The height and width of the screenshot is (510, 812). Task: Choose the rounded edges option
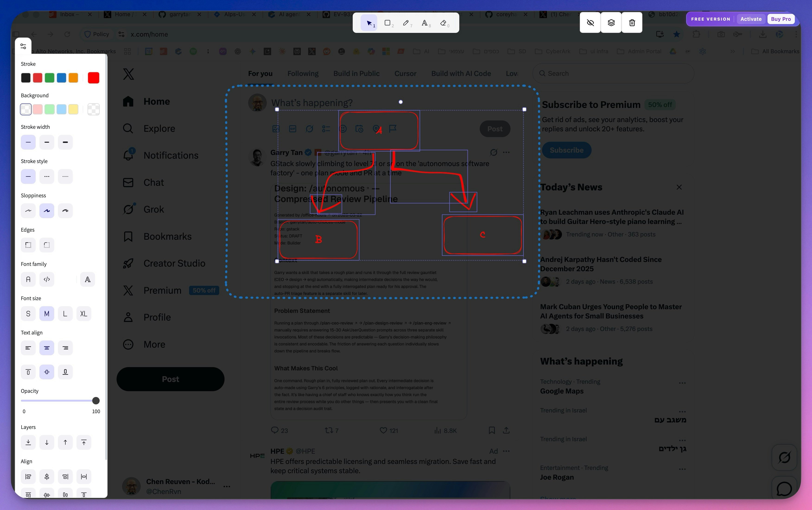coord(47,245)
